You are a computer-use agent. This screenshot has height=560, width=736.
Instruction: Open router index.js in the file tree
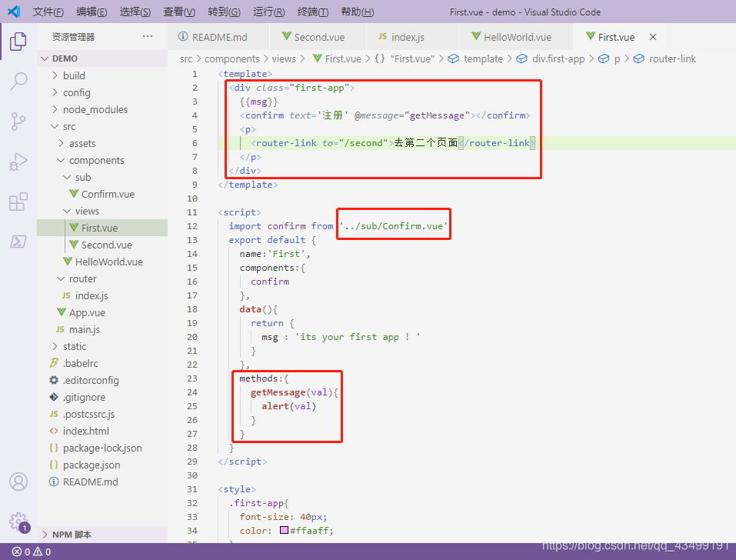coord(102,295)
